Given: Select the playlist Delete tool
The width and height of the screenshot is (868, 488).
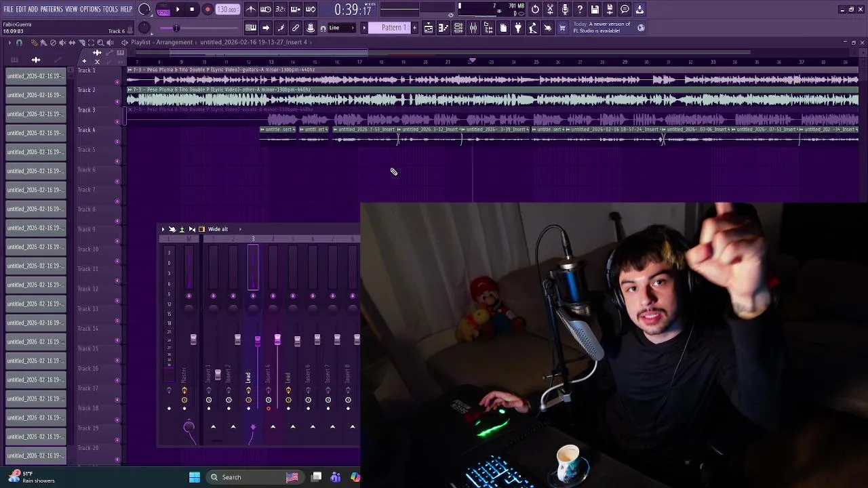Looking at the screenshot, I should [54, 43].
